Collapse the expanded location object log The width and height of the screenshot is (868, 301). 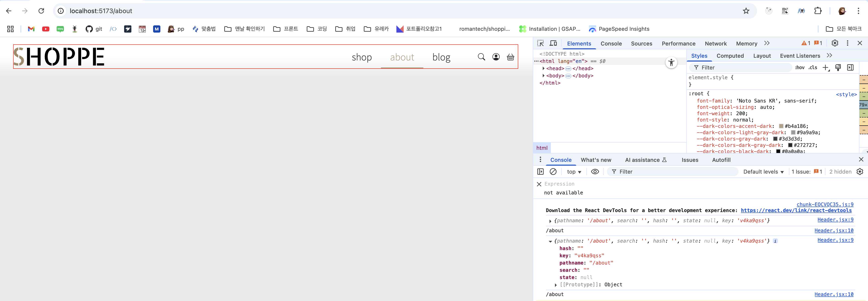[x=550, y=241]
